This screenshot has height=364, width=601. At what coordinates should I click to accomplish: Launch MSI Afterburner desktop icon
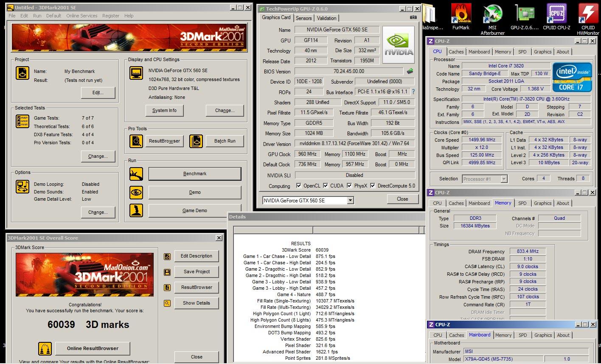492,19
